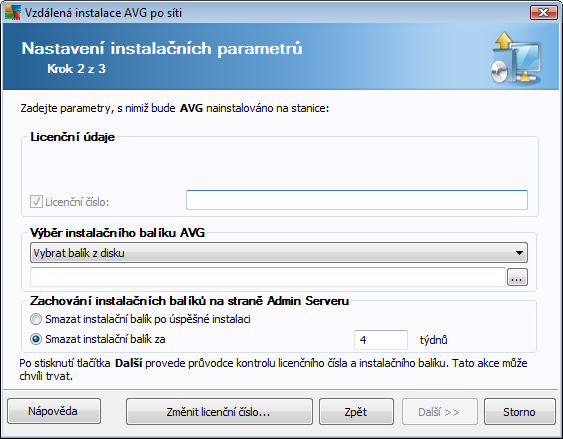Click the weeks number field showing 4
The height and width of the screenshot is (439, 563).
[x=381, y=340]
